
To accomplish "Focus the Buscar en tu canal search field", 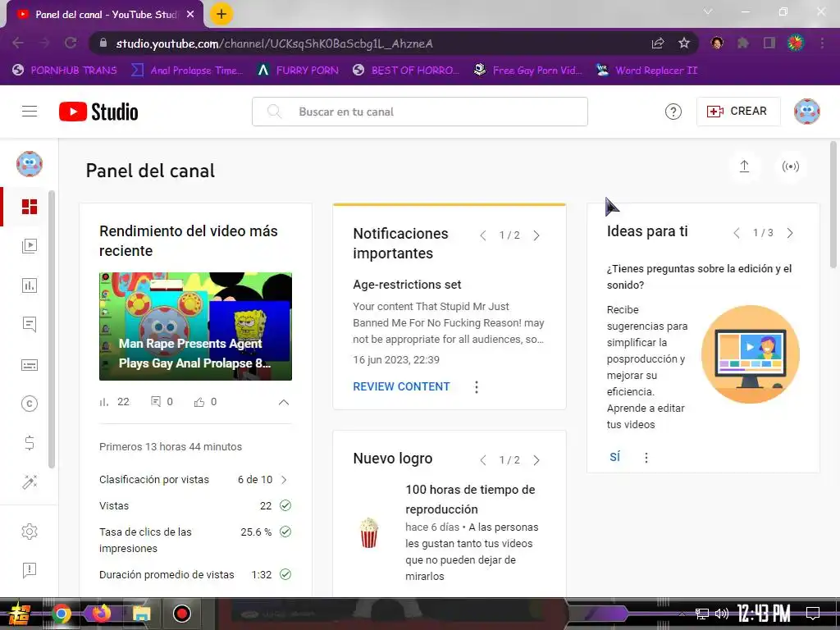I will pos(419,112).
